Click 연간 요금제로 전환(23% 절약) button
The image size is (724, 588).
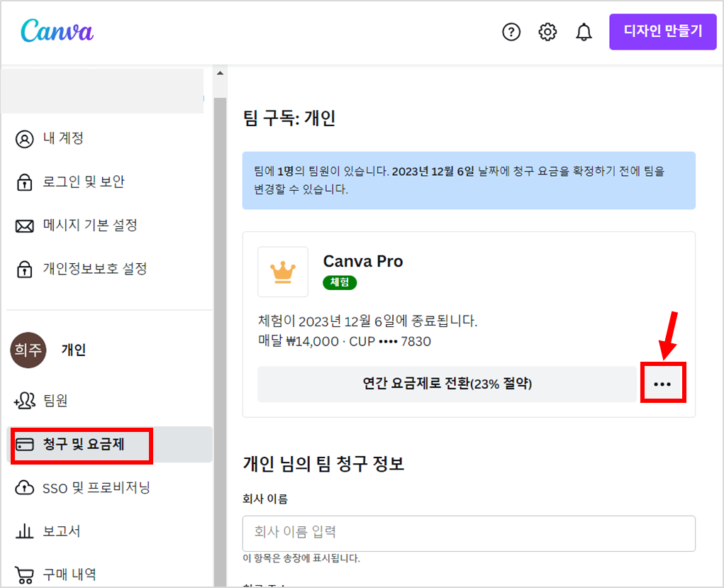[447, 384]
